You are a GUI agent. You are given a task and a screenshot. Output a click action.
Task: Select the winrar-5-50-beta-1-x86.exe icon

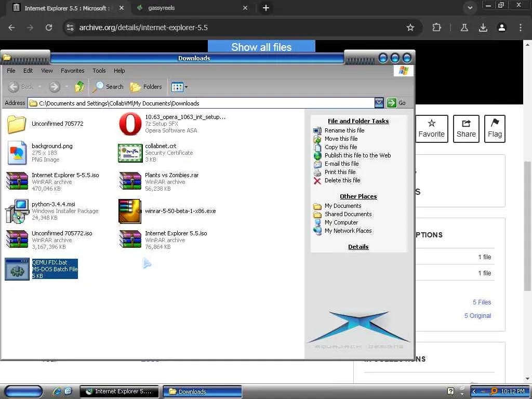click(x=130, y=211)
